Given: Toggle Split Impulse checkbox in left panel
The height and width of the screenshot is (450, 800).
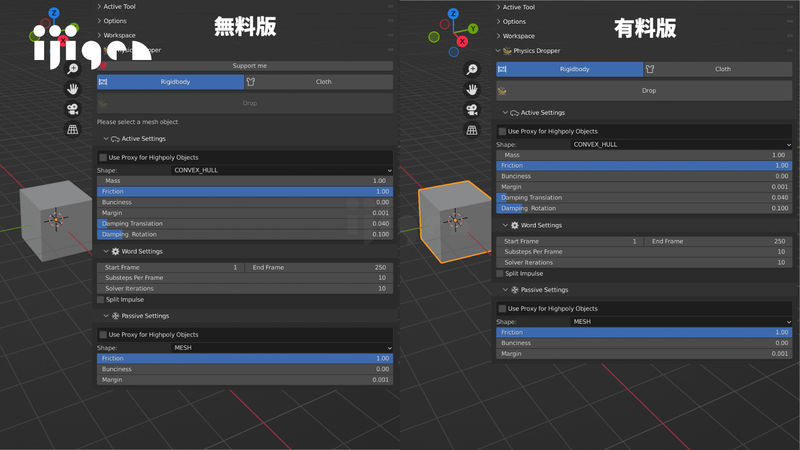Looking at the screenshot, I should click(x=101, y=299).
